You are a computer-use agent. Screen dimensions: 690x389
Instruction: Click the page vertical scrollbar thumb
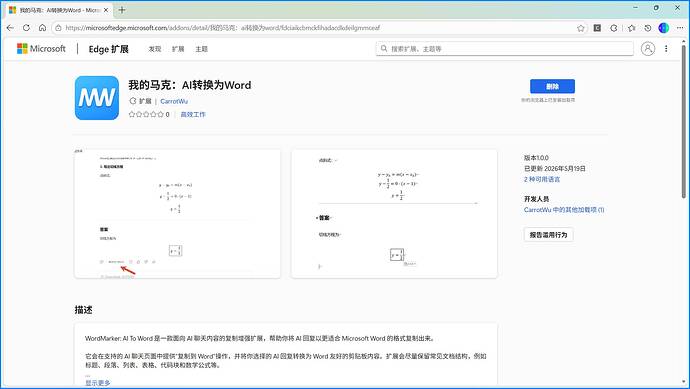[683, 121]
